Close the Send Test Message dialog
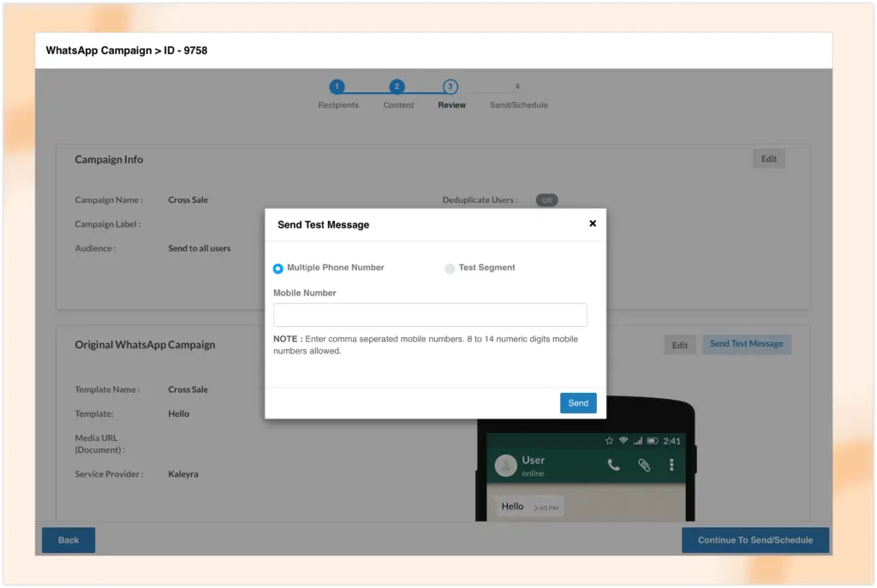Screen dimensions: 877x588 pos(592,223)
